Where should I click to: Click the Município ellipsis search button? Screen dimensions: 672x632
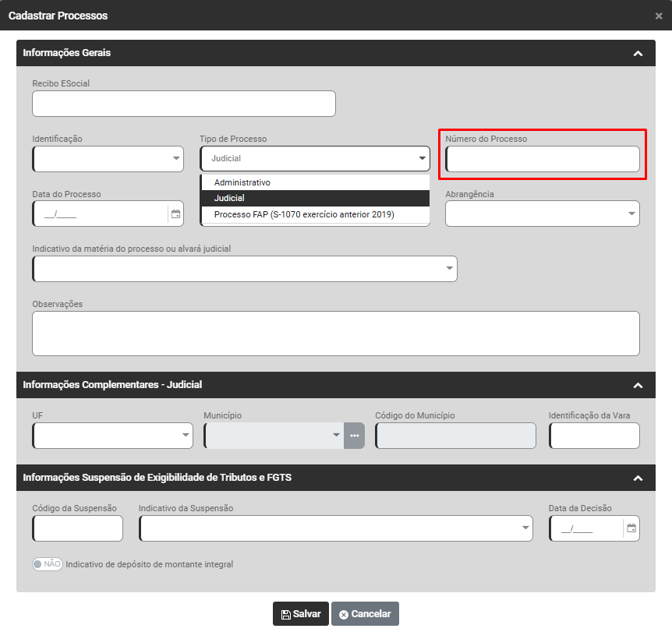[355, 436]
